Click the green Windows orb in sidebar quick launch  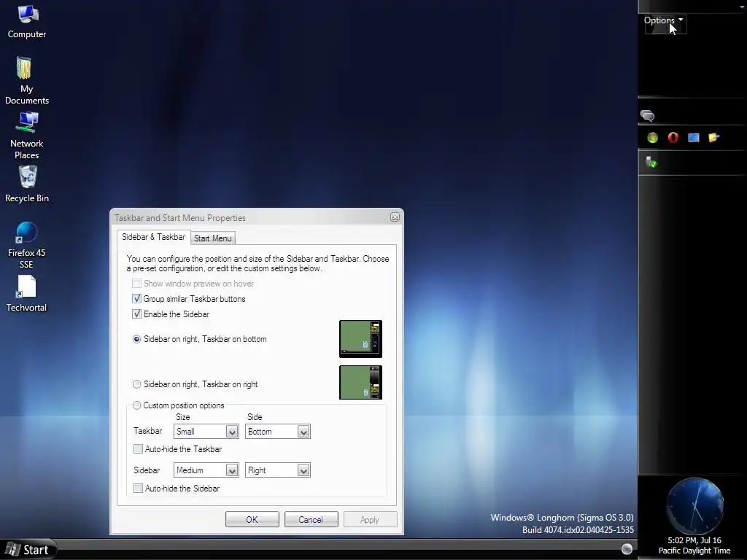click(653, 138)
